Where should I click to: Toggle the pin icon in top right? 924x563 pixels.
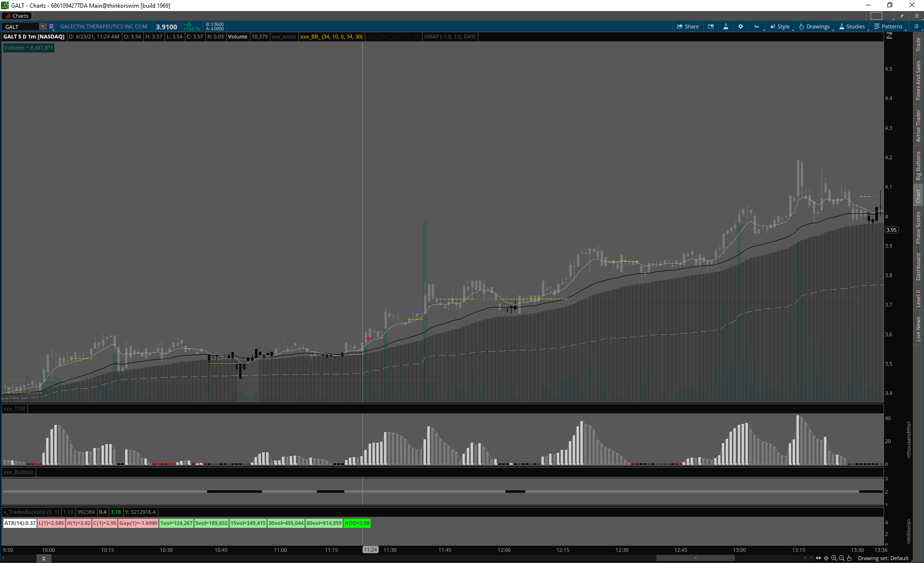902,16
